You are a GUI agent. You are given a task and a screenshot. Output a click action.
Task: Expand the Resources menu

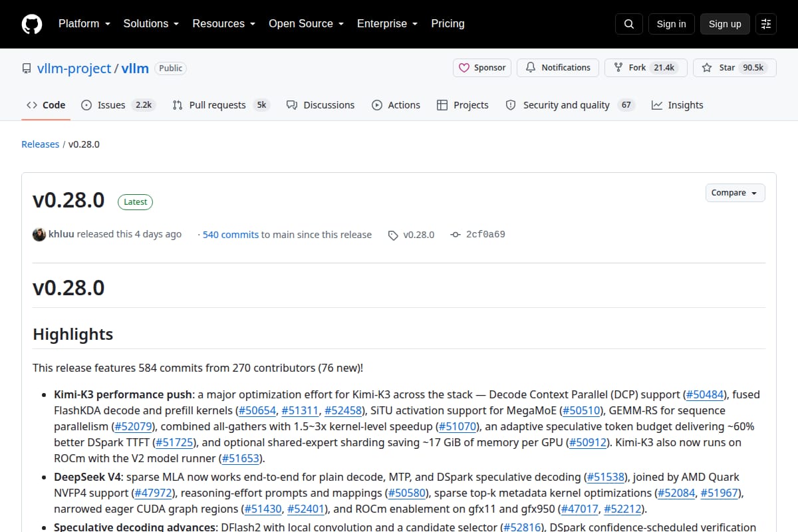tap(223, 23)
